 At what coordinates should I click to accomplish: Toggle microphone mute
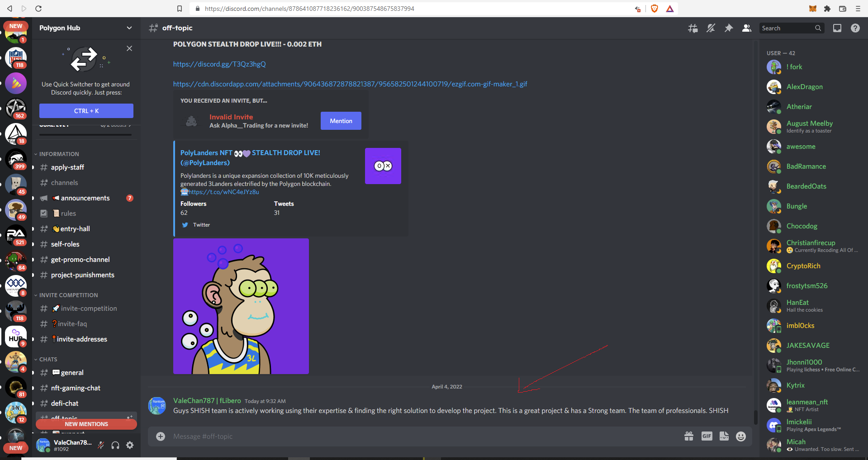click(101, 445)
